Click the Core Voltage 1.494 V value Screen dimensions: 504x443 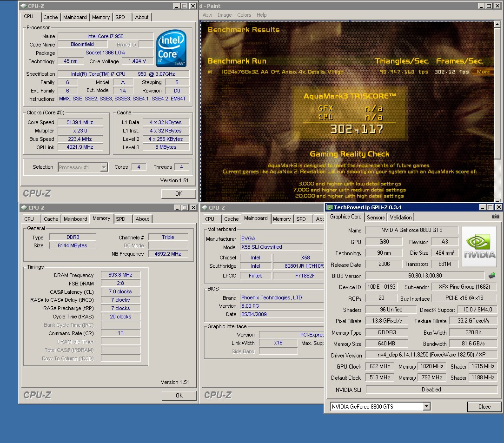coord(137,61)
